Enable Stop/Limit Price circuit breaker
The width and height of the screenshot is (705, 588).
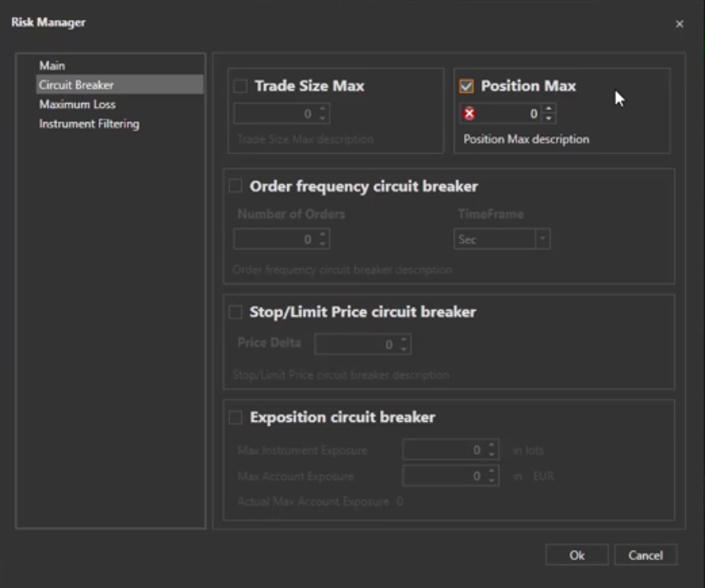click(x=236, y=312)
